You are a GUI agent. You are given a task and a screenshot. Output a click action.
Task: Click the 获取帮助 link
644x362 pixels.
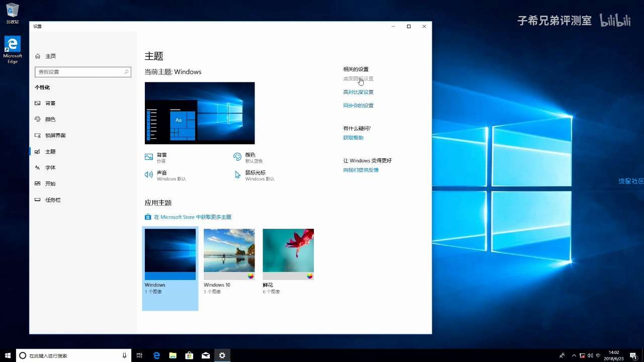(353, 138)
